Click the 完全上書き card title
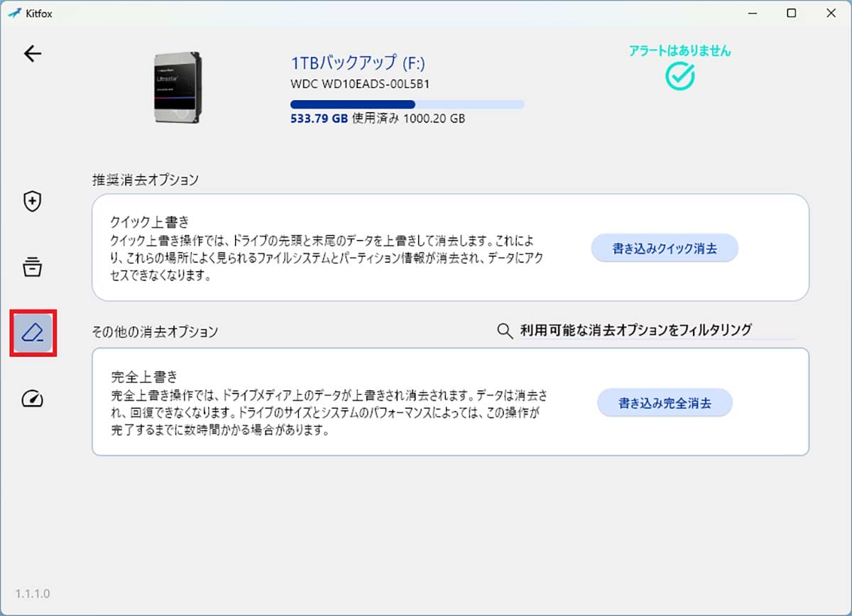The image size is (852, 616). tap(144, 375)
